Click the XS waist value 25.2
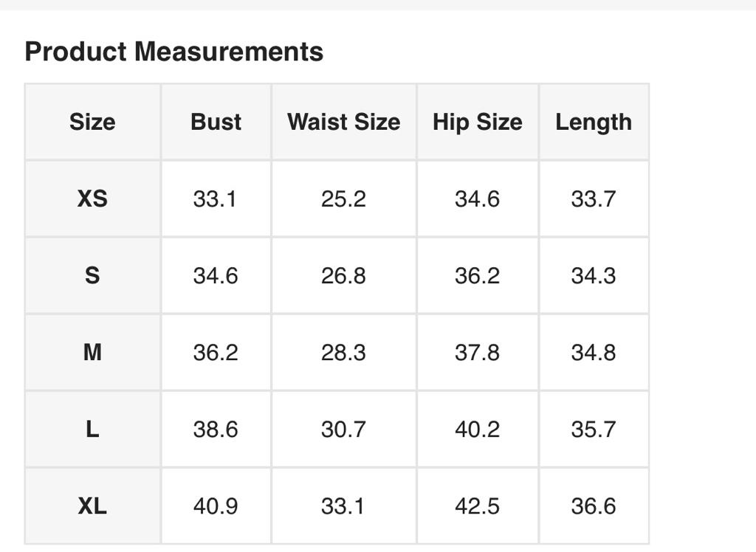The width and height of the screenshot is (756, 552). [343, 199]
